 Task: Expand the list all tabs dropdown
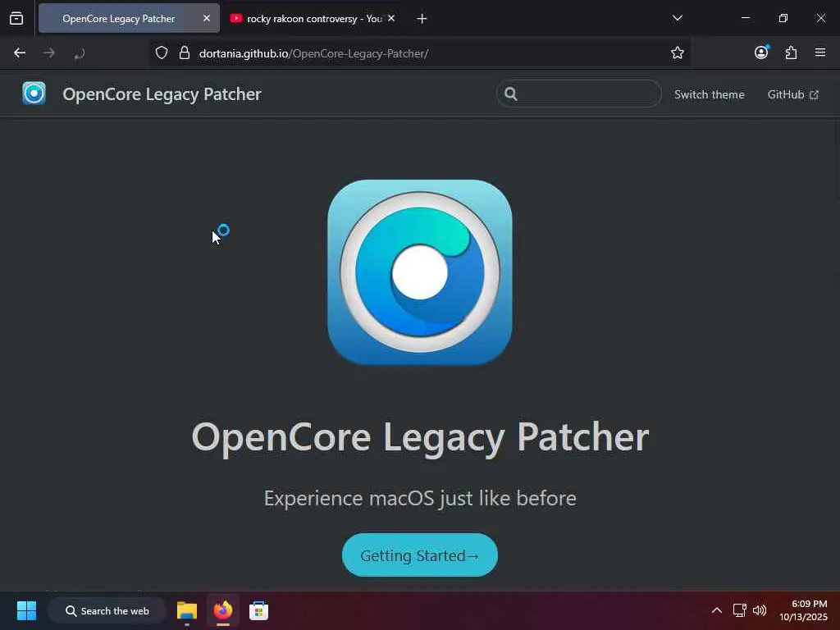click(x=677, y=18)
